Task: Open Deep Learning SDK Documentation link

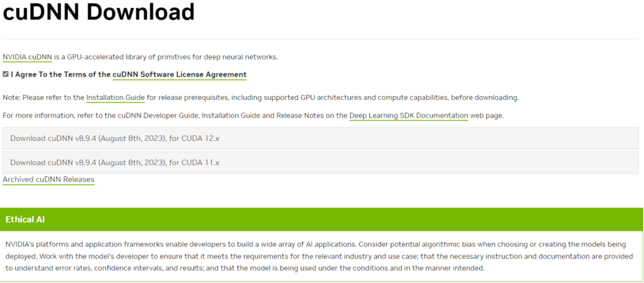Action: click(408, 116)
